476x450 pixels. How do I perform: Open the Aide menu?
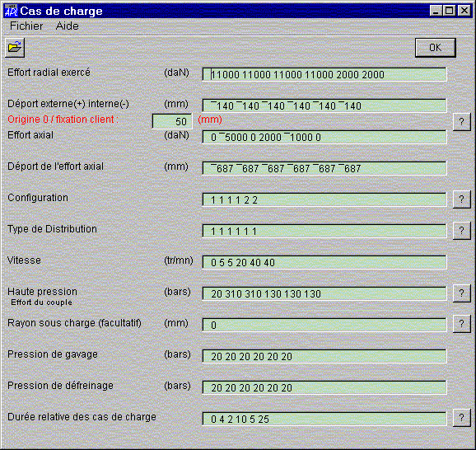point(67,26)
